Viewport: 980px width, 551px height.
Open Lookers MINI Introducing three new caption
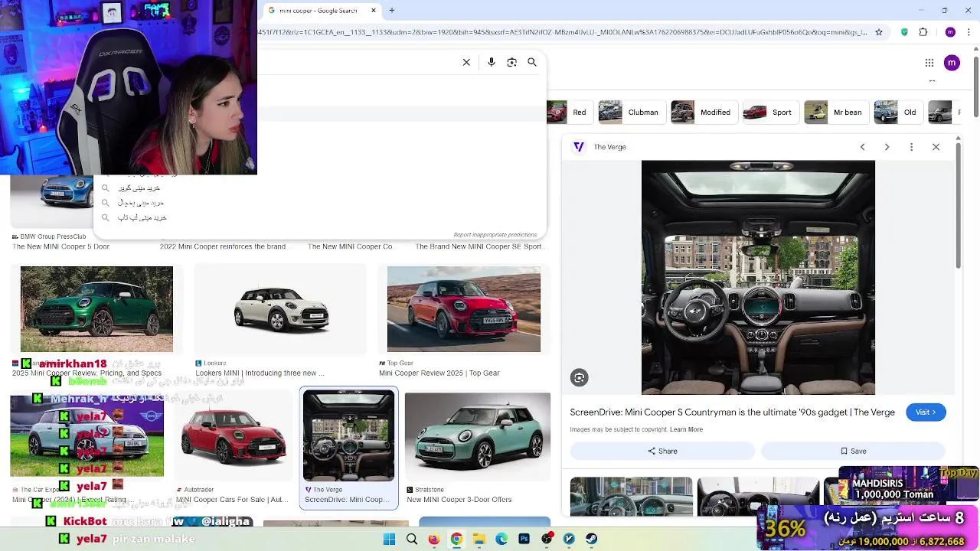pos(260,373)
